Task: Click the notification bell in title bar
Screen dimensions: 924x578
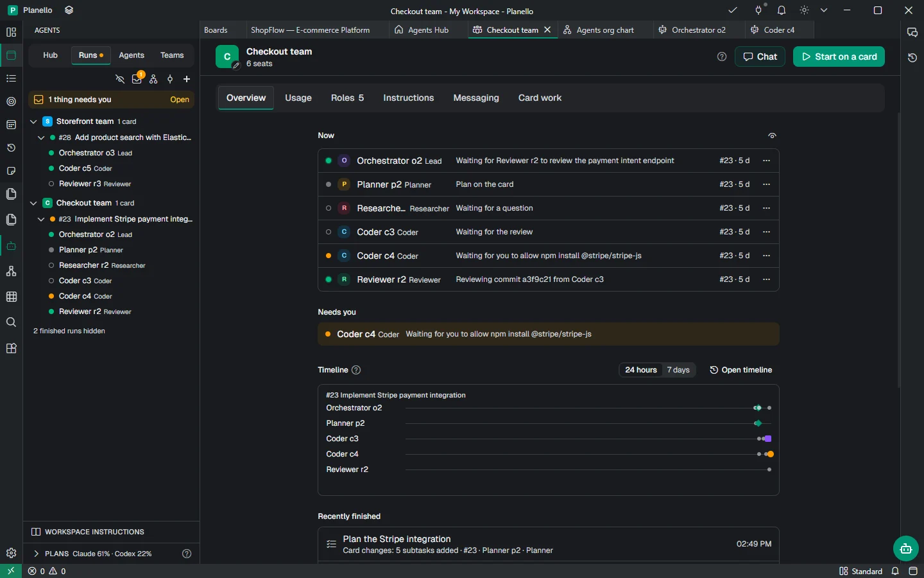Action: (x=782, y=10)
